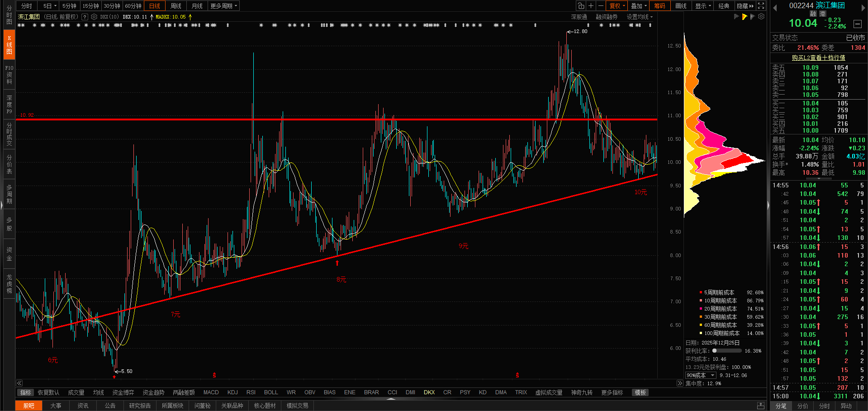The image size is (868, 411).
Task: Open 复权 adjustment dropdown
Action: pyautogui.click(x=617, y=6)
